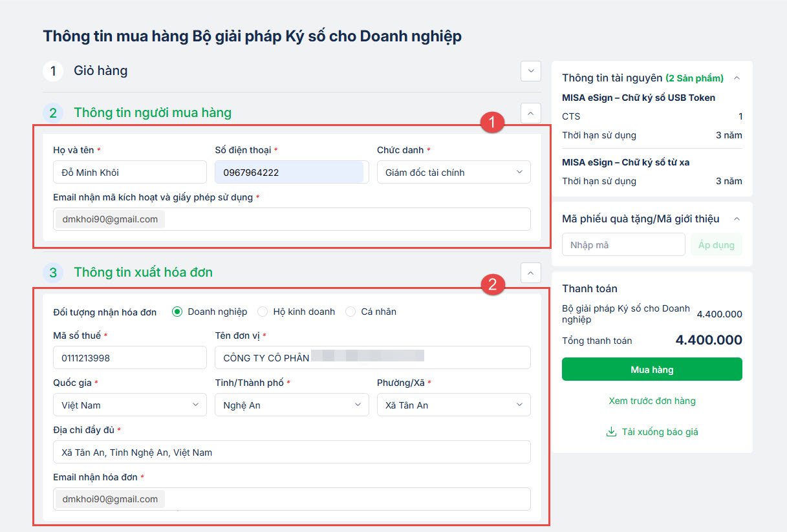Click the download icon beside Tải xuống báo giá
The height and width of the screenshot is (532, 787).
coord(611,432)
